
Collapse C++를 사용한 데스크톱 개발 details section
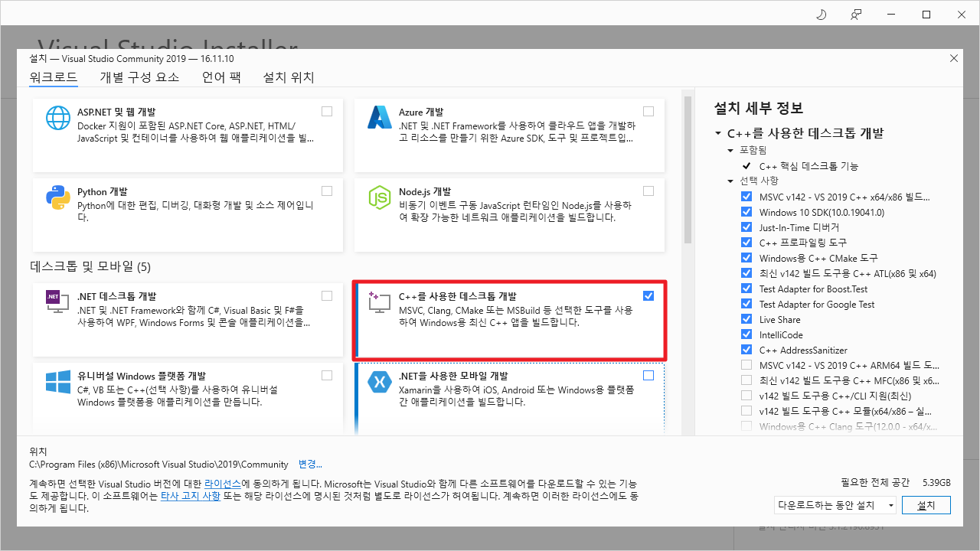click(718, 133)
